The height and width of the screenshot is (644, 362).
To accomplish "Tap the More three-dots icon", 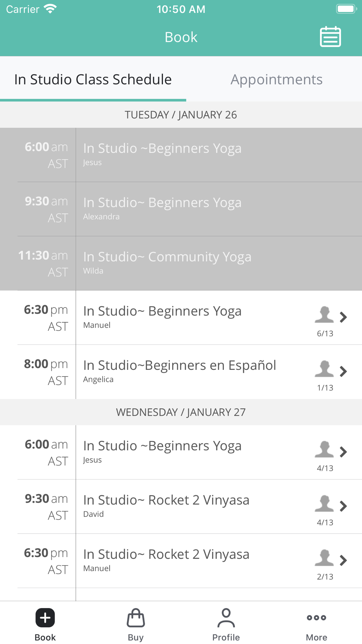I will pos(316,618).
